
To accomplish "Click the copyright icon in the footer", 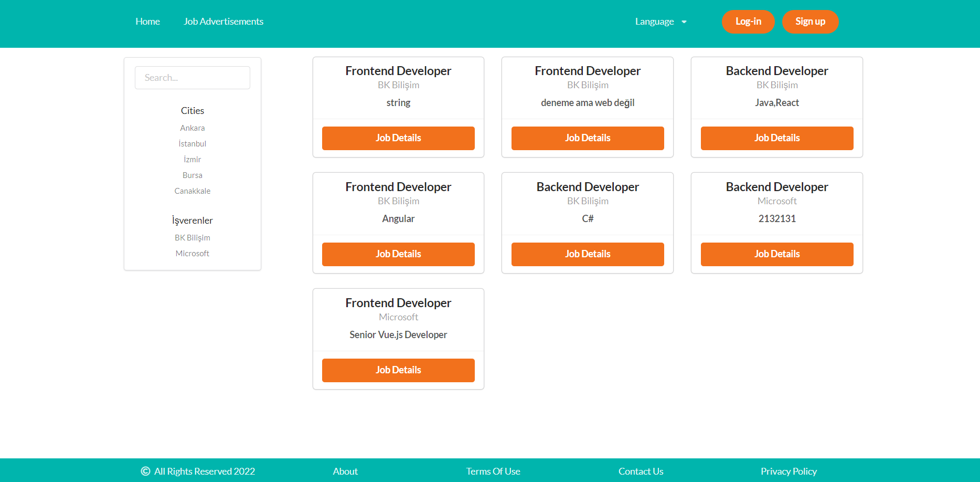I will click(144, 471).
